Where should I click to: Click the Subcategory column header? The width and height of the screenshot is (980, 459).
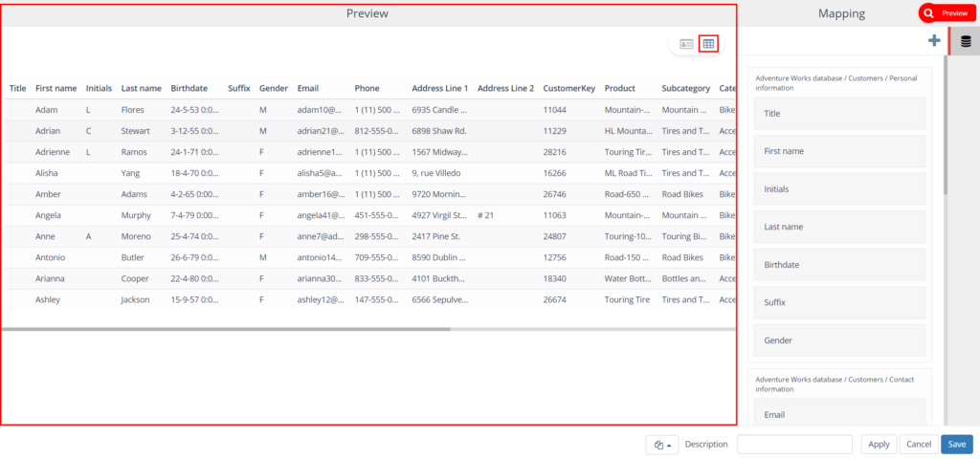(x=686, y=89)
